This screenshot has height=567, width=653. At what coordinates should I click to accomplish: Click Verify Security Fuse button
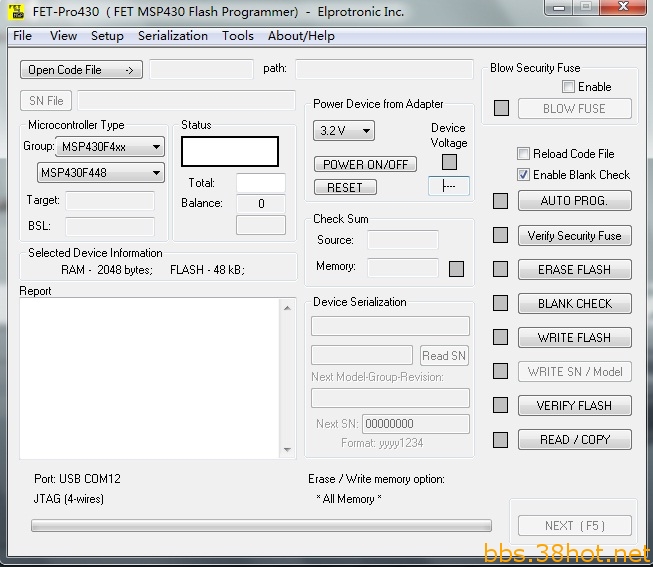tap(575, 235)
